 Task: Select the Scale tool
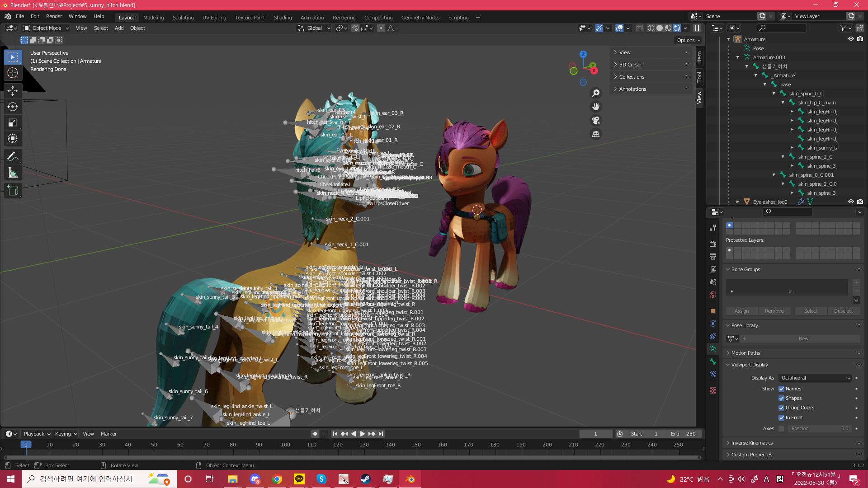[x=13, y=122]
